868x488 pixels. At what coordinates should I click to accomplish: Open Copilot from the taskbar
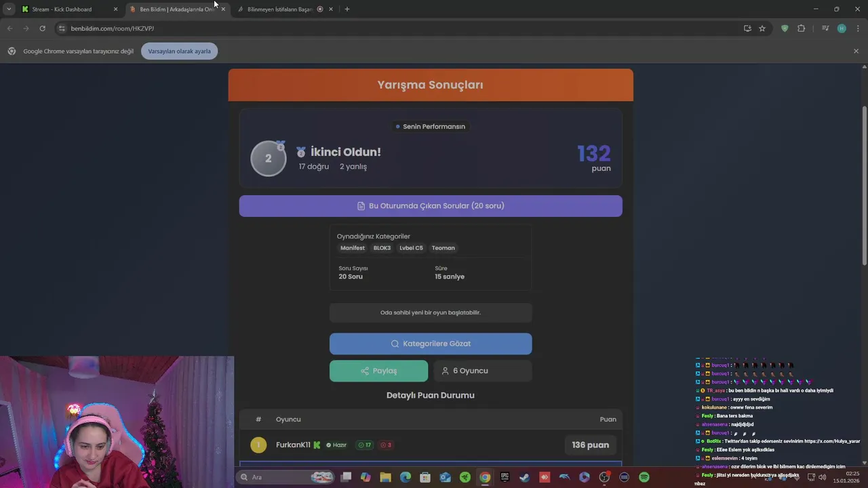(x=366, y=477)
